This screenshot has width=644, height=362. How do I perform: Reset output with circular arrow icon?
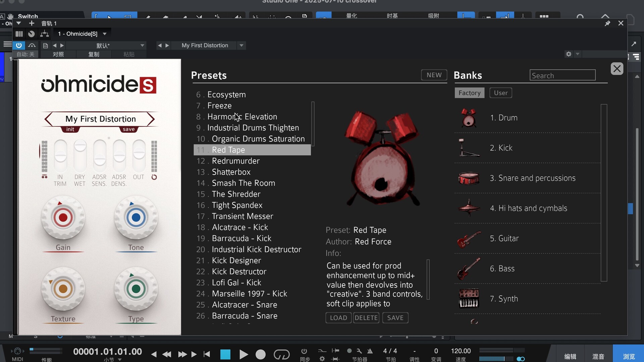pos(154,177)
